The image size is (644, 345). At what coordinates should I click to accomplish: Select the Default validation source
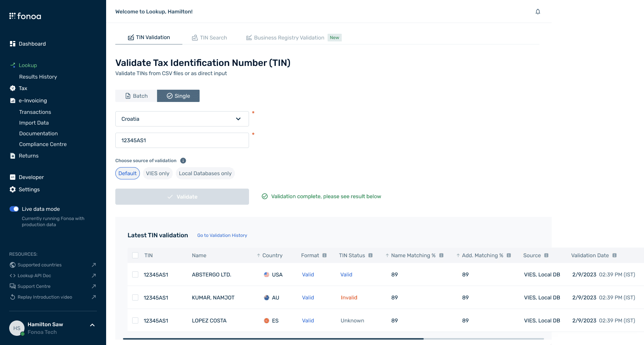(x=128, y=173)
